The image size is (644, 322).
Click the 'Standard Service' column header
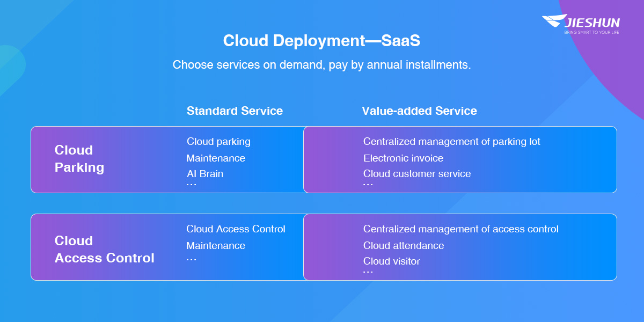[x=235, y=111]
